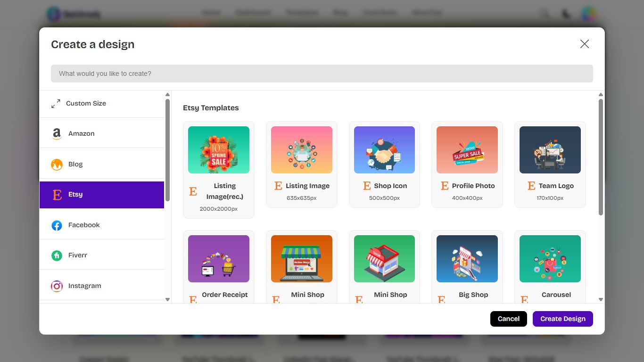
Task: Click the Etsy E icon beside Team Logo
Action: [531, 186]
